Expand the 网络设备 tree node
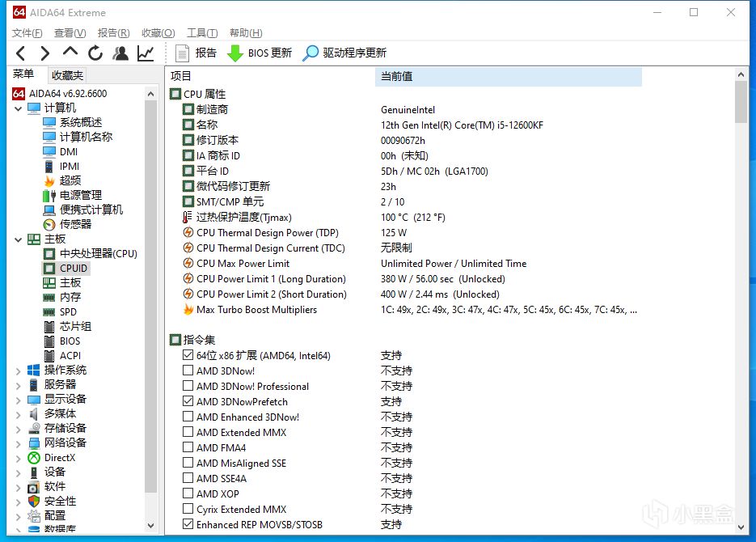The image size is (756, 542). coord(19,443)
